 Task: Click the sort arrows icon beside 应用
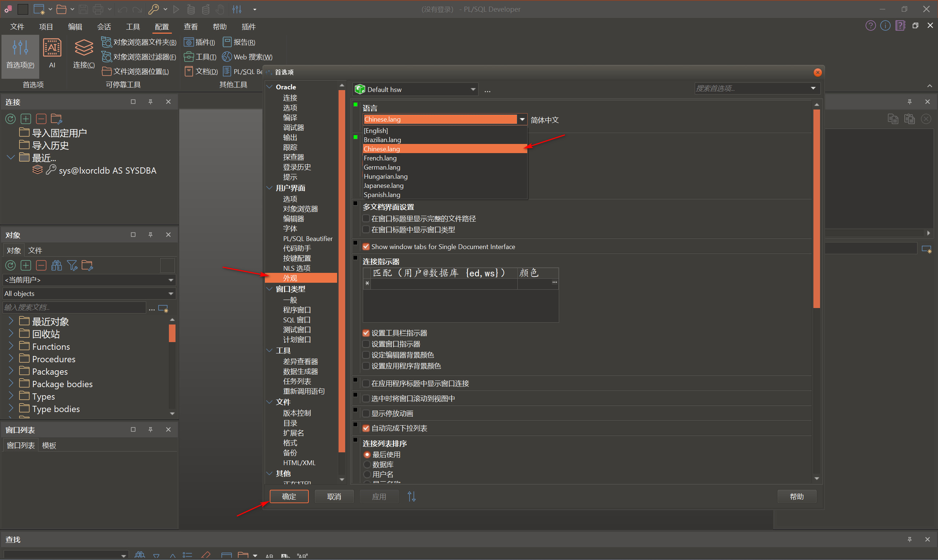click(x=411, y=497)
